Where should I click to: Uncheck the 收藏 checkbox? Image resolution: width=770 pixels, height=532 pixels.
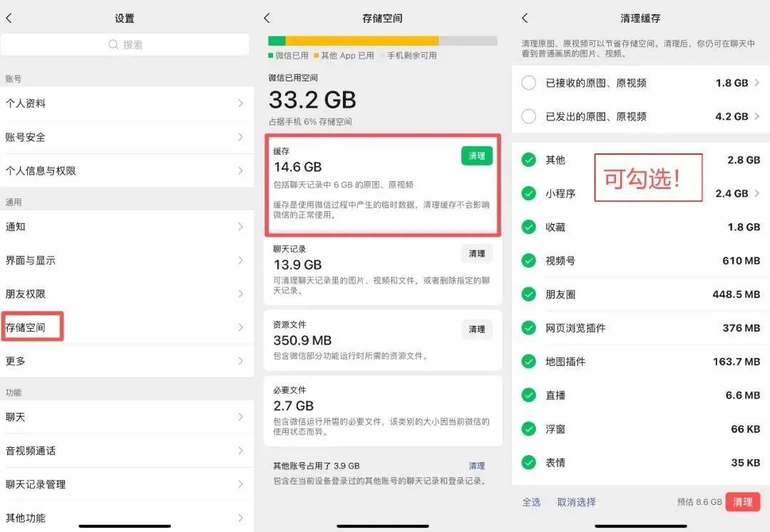(x=528, y=227)
